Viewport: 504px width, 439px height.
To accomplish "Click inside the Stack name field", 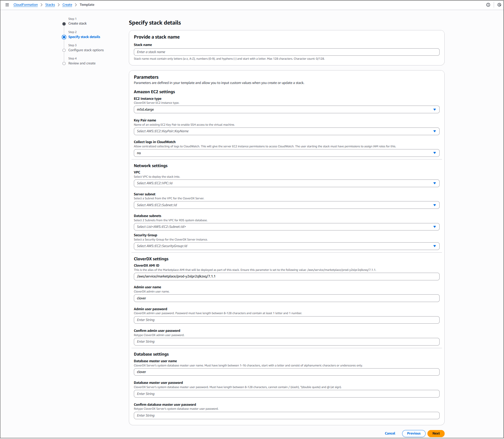I will 286,52.
